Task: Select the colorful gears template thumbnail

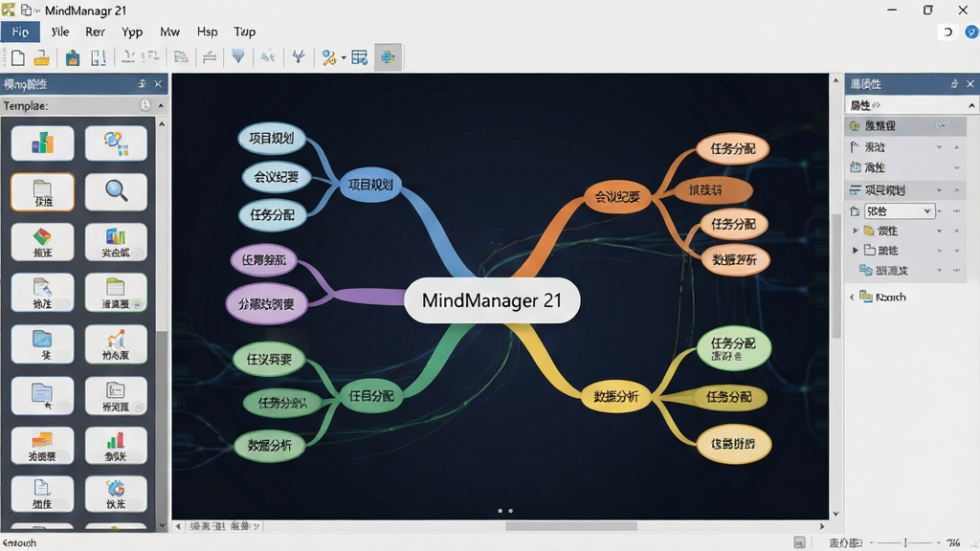Action: pos(116,143)
